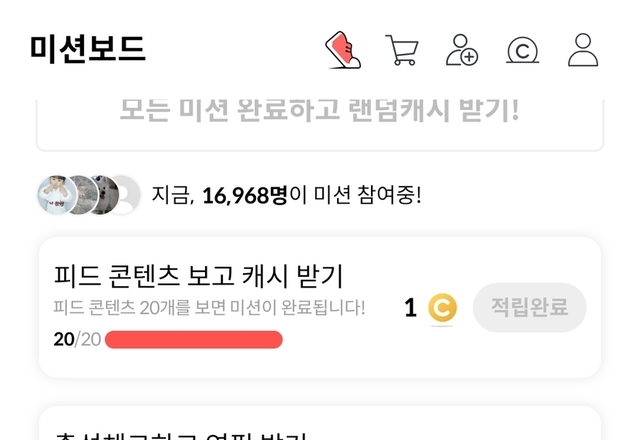Open the red sneaker step-counter icon
The width and height of the screenshot is (640, 440).
pos(343,50)
